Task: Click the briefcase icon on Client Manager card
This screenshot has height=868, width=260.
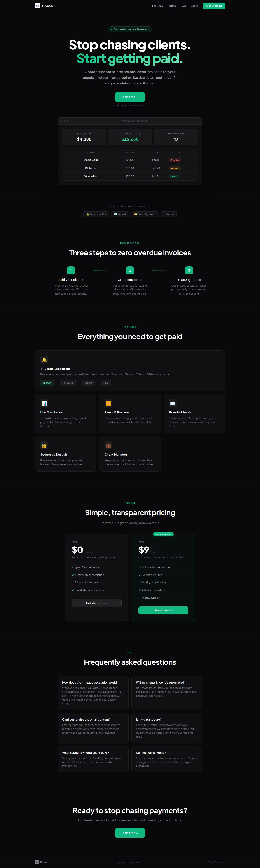Action: click(108, 446)
